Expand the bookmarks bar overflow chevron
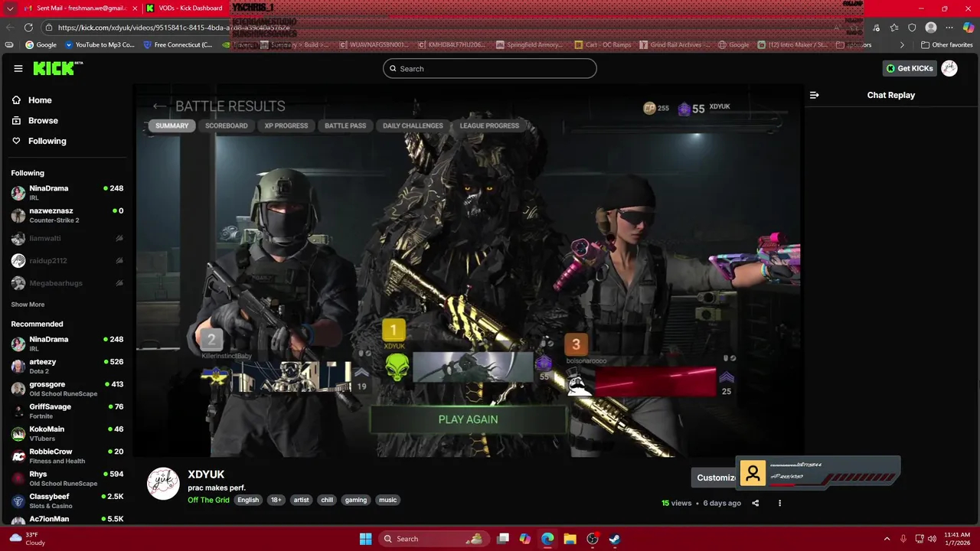This screenshot has height=551, width=980. [x=902, y=45]
